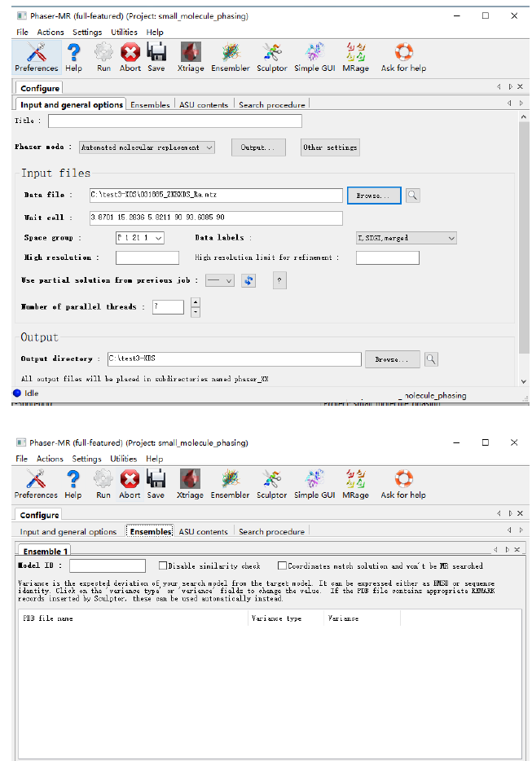The width and height of the screenshot is (532, 761).
Task: Click the Output... button
Action: 259,147
